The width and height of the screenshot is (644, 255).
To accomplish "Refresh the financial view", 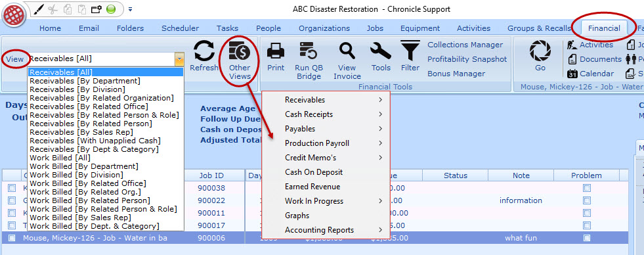I will pyautogui.click(x=204, y=57).
